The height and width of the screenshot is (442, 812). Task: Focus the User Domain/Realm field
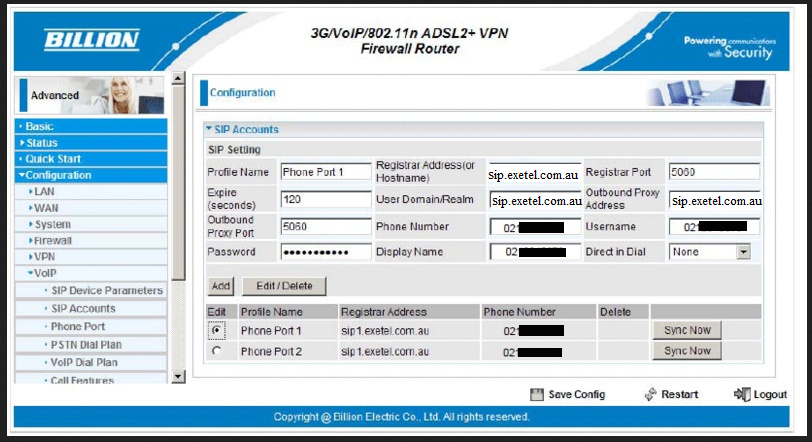click(535, 200)
